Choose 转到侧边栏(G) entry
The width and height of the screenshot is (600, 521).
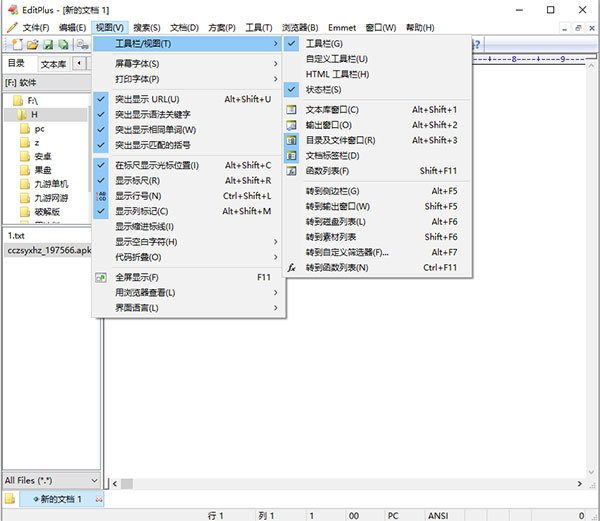pos(377,191)
